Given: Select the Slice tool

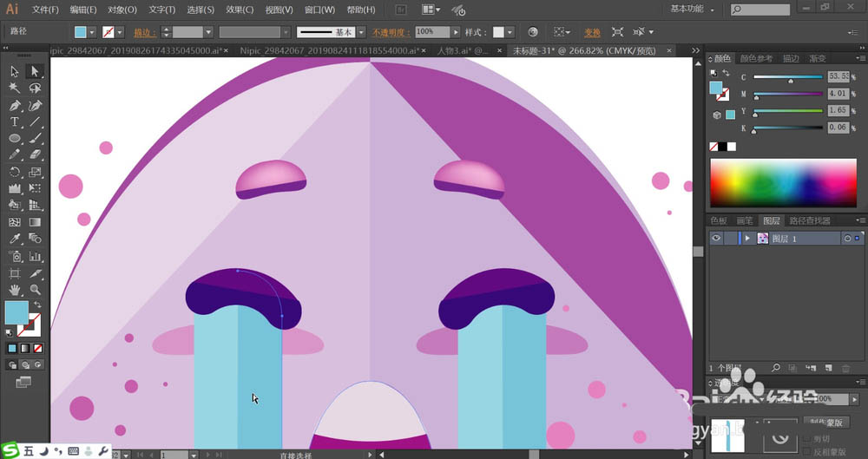Looking at the screenshot, I should [35, 273].
